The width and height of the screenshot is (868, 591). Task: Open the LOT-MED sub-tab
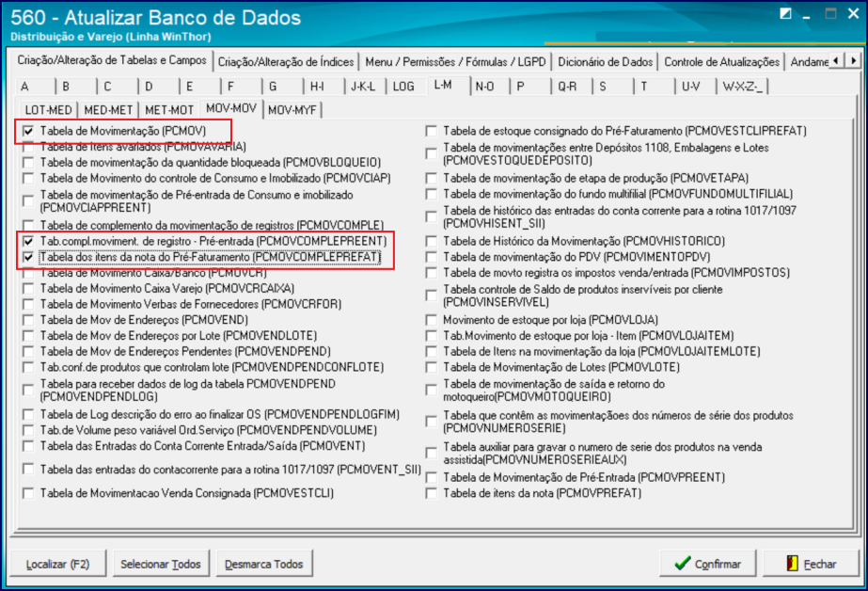48,110
